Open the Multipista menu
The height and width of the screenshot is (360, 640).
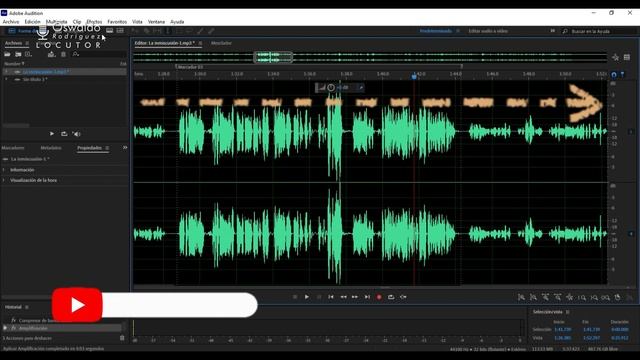(x=56, y=22)
